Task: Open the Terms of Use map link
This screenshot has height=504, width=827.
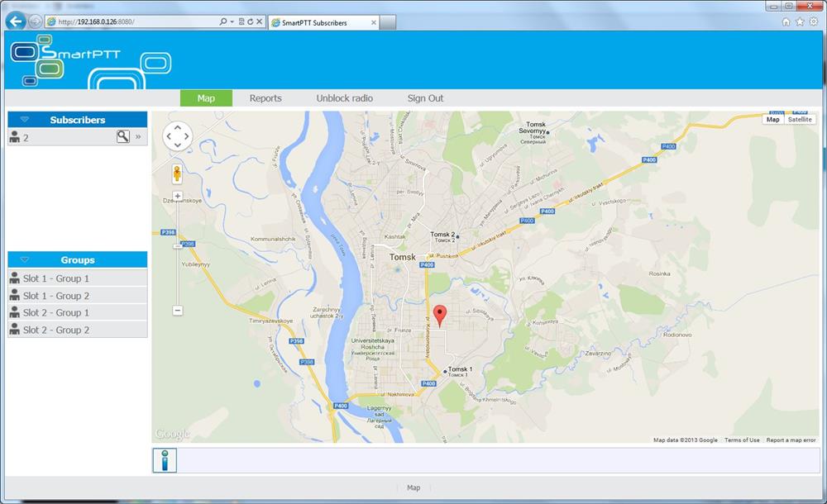Action: click(742, 440)
